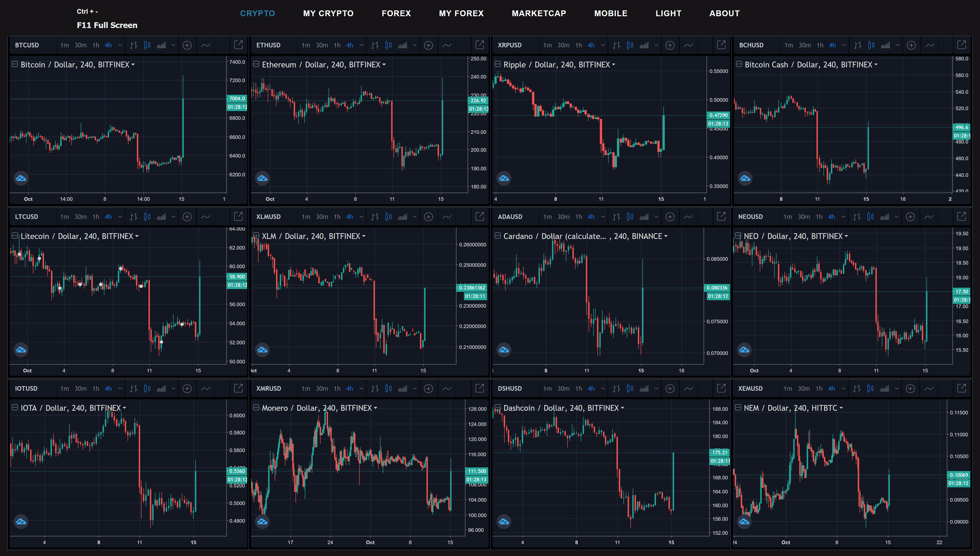Click Compare/Add symbol icon on BCHUSD chart
Viewport: 980px width, 556px height.
(911, 45)
